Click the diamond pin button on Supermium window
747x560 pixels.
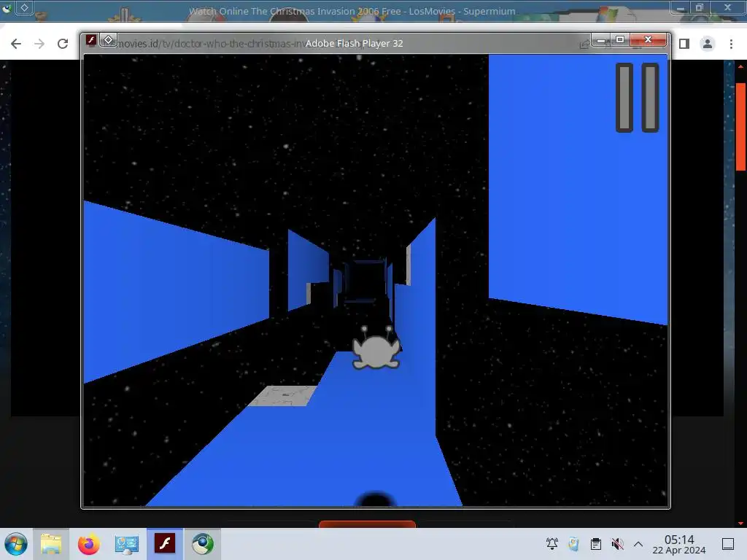point(24,7)
